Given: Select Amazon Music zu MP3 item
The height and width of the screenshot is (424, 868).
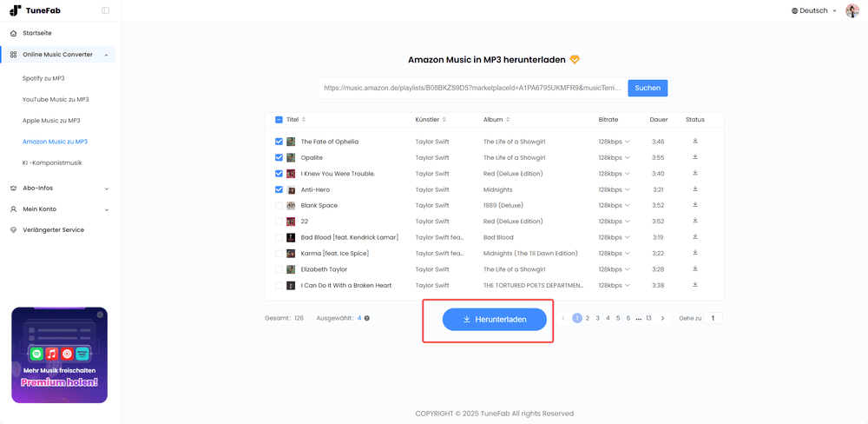Looking at the screenshot, I should click(55, 142).
